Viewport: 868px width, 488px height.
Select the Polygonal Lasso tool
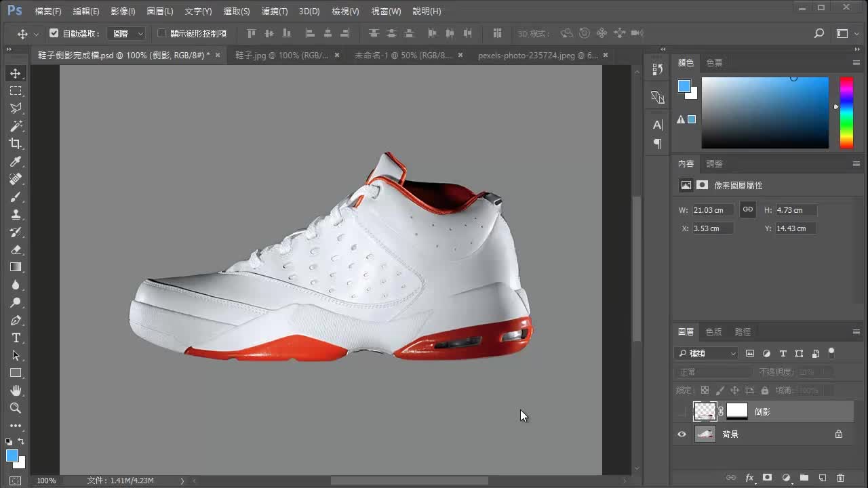[16, 108]
